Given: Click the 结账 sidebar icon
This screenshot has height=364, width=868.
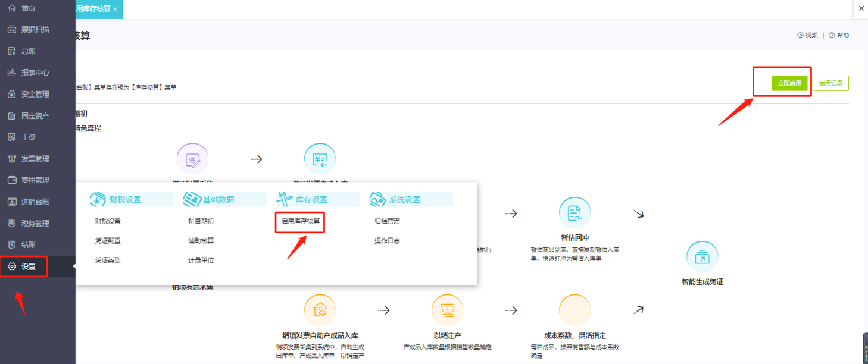Looking at the screenshot, I should pyautogui.click(x=11, y=244).
